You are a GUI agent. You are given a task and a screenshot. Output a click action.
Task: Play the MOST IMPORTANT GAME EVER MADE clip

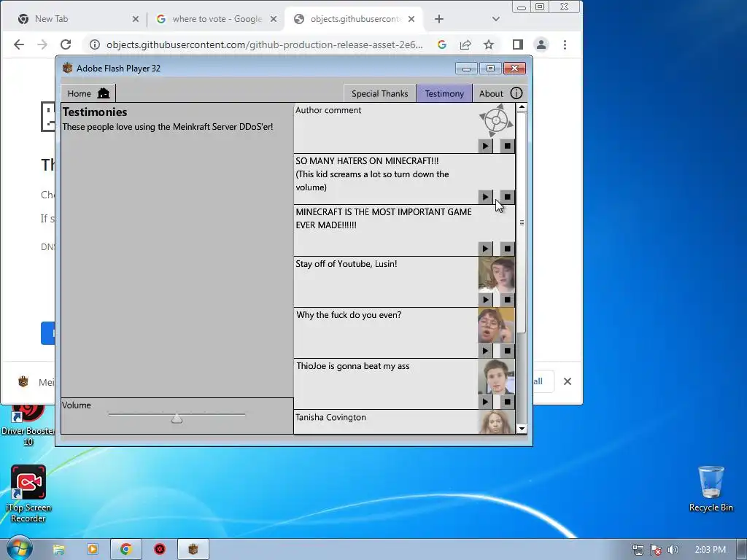point(485,248)
